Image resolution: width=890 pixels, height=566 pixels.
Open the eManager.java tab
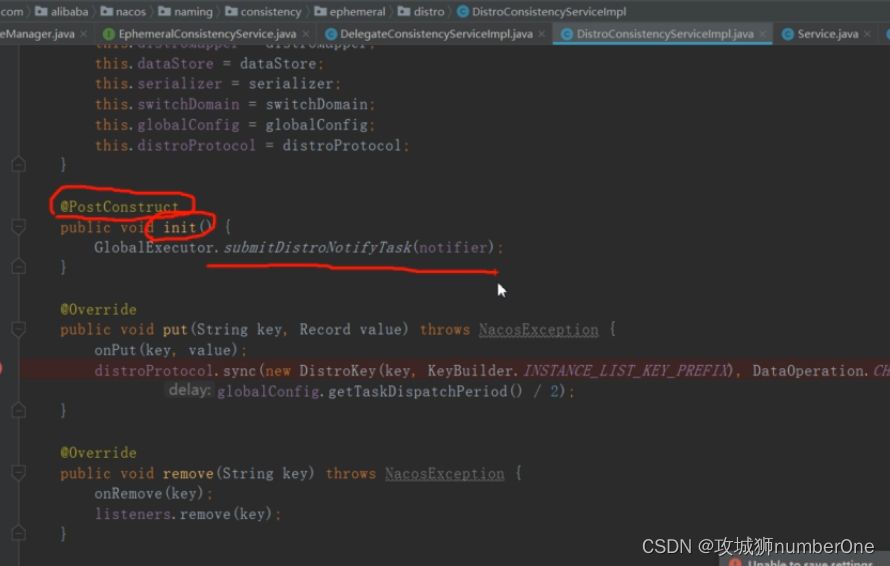[x=37, y=34]
